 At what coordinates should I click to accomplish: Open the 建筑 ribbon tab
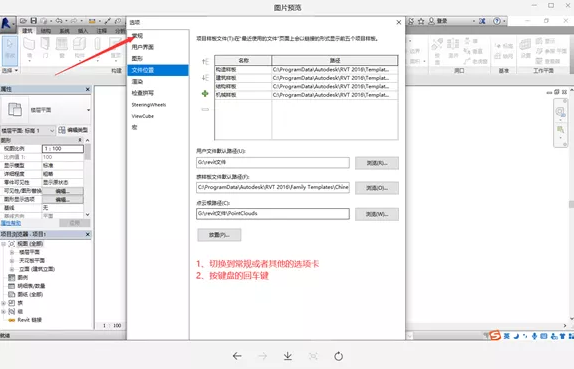[27, 31]
